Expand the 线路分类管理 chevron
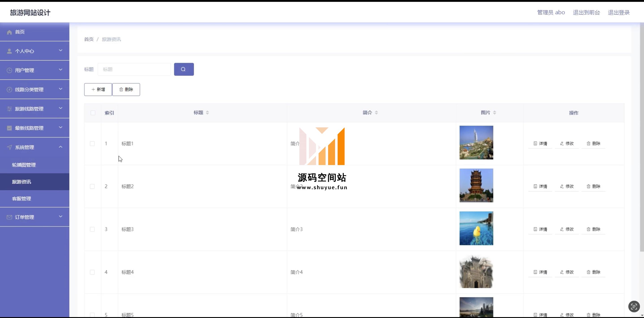 [x=60, y=89]
